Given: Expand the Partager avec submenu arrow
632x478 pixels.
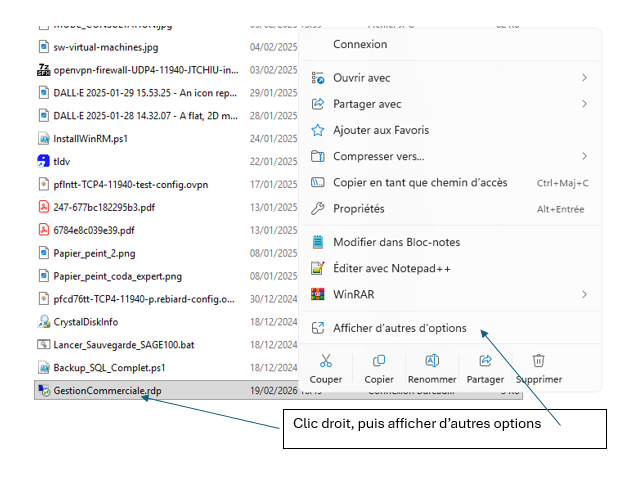Looking at the screenshot, I should pyautogui.click(x=584, y=104).
